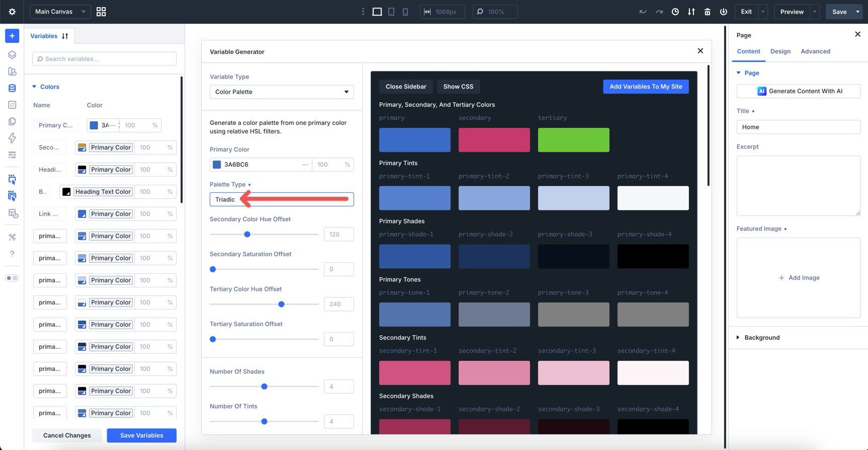Viewport: 868px width, 450px height.
Task: Click the Cancel Changes button
Action: [x=67, y=435]
